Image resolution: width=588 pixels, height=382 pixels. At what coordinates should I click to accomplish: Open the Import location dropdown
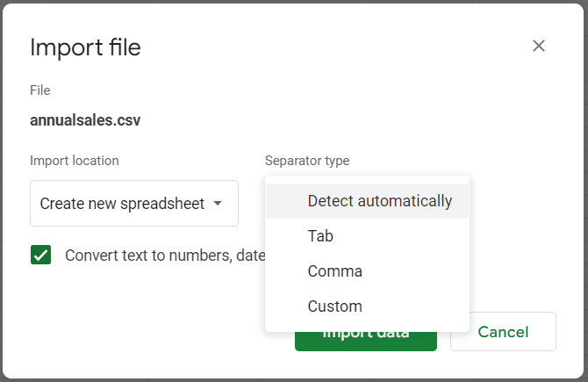133,204
